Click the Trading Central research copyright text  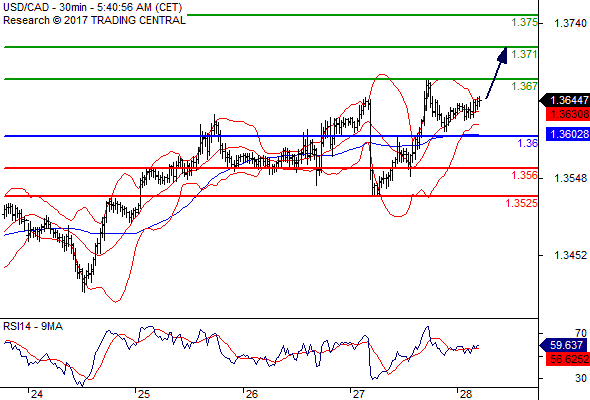(94, 20)
